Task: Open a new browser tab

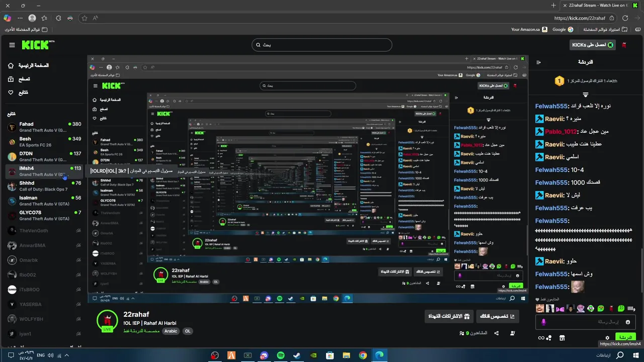Action: [x=553, y=6]
